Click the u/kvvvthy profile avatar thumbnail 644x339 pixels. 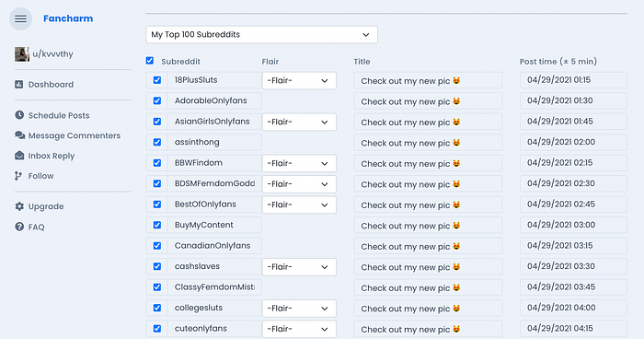tap(22, 54)
